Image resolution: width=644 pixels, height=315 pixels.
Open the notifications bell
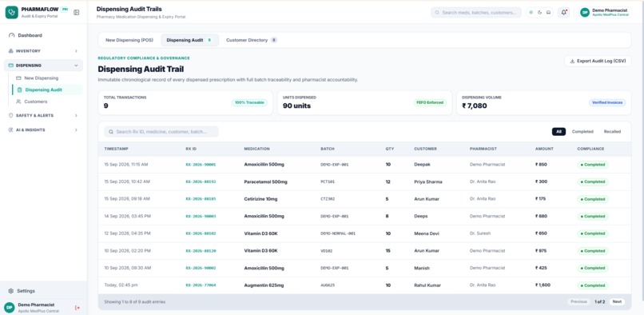564,12
